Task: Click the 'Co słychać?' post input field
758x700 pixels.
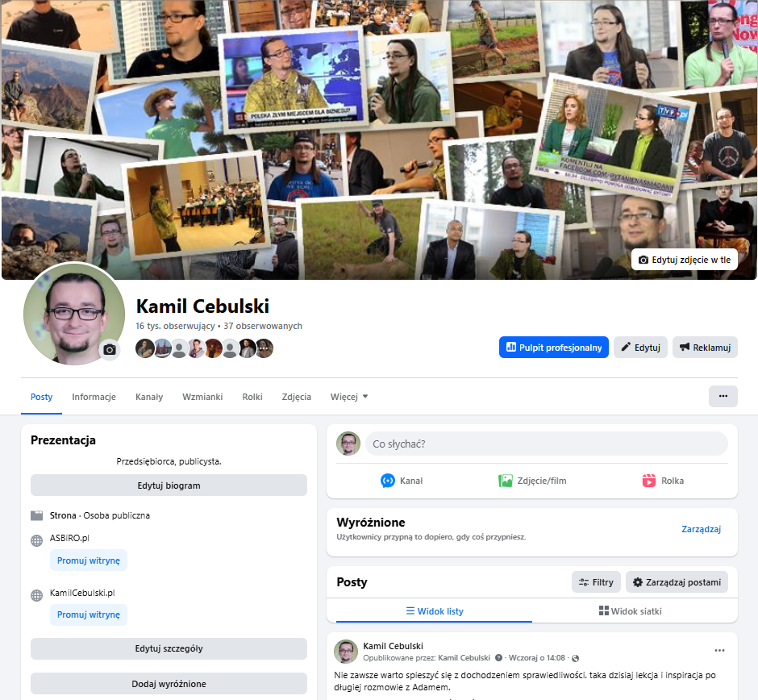Action: [546, 444]
